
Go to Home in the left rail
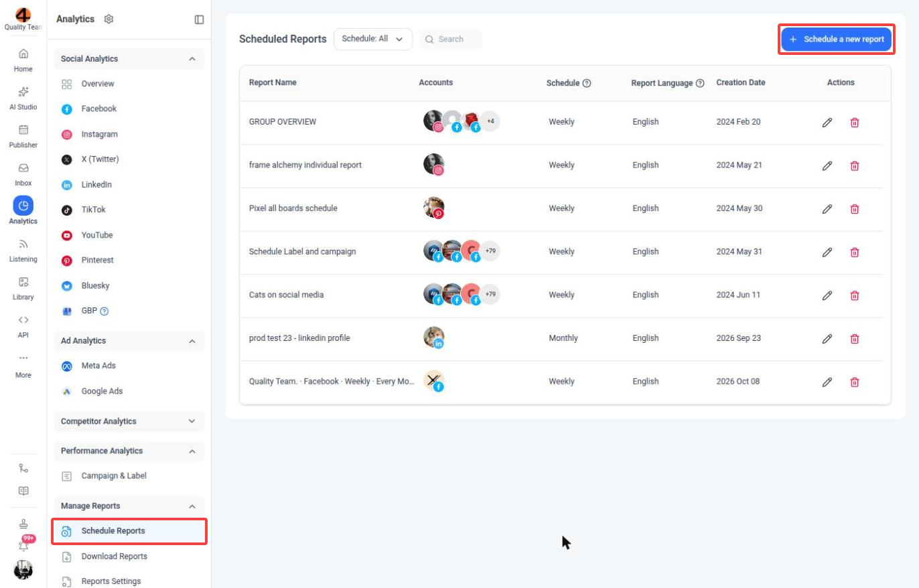tap(23, 59)
